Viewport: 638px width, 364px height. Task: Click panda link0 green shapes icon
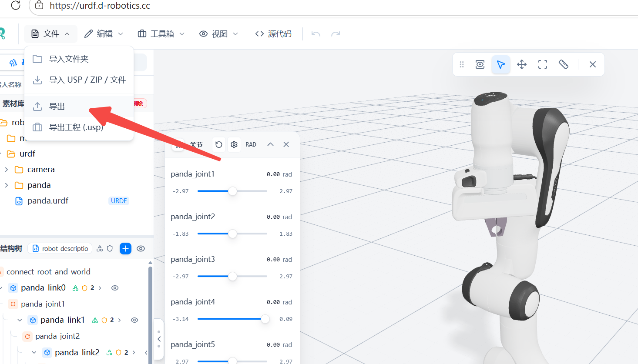coord(76,288)
